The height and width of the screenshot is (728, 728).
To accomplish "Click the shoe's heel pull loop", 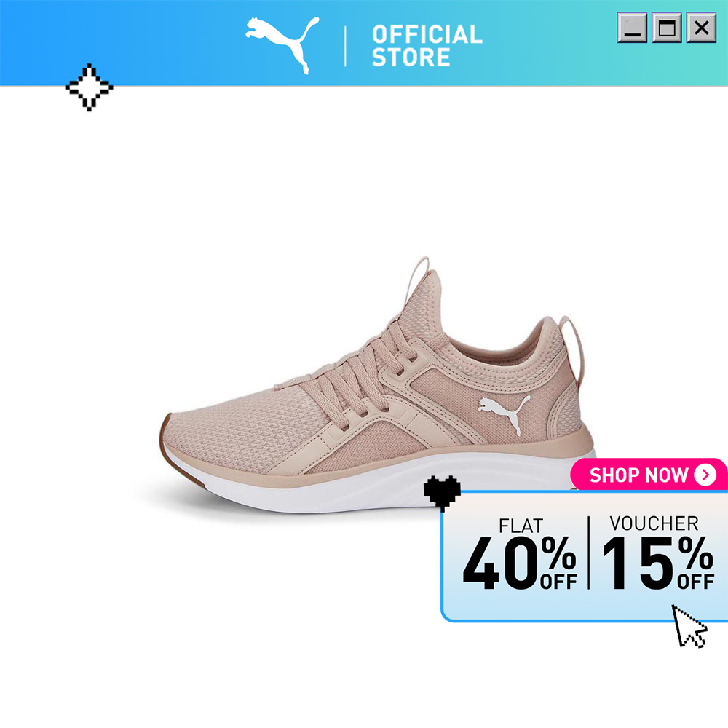I will [572, 346].
